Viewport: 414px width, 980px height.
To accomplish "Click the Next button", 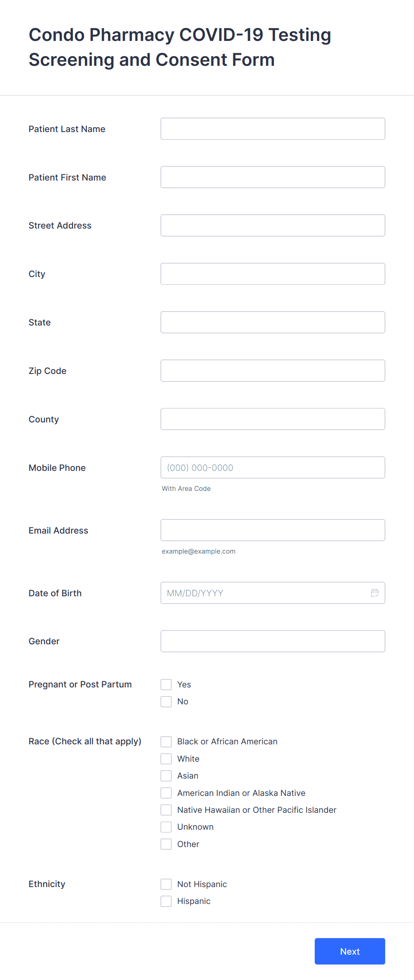I will [x=350, y=951].
